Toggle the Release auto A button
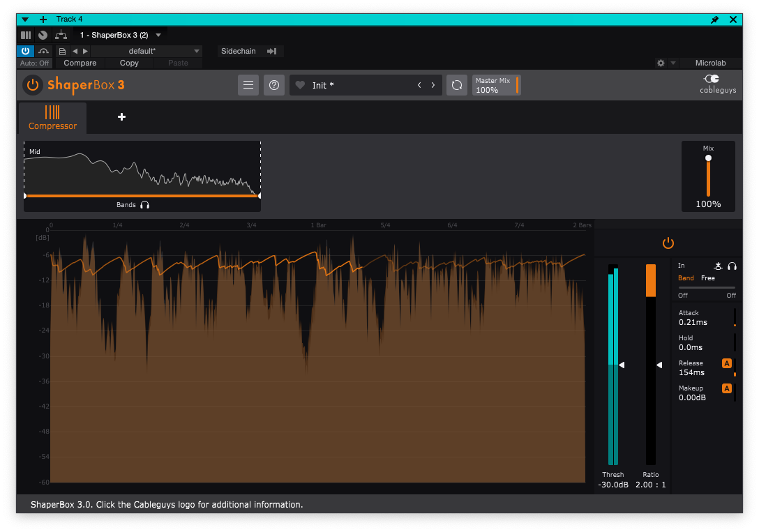This screenshot has width=759, height=532. click(x=727, y=363)
